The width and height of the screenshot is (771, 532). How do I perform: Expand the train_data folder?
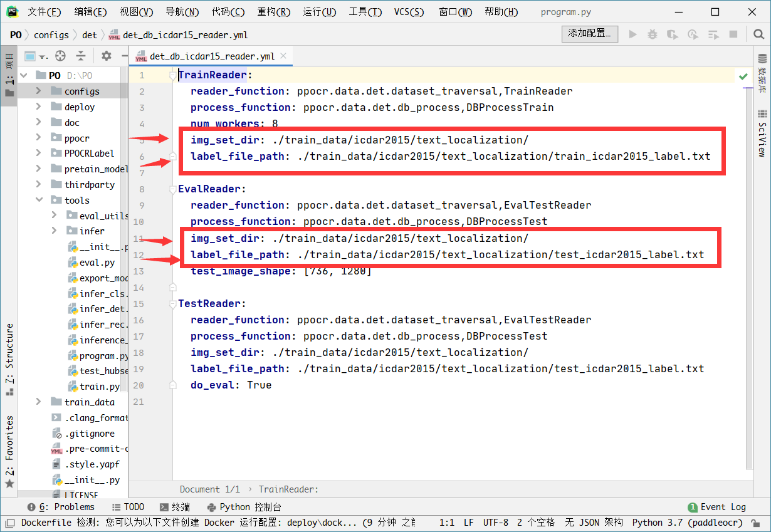pyautogui.click(x=39, y=402)
